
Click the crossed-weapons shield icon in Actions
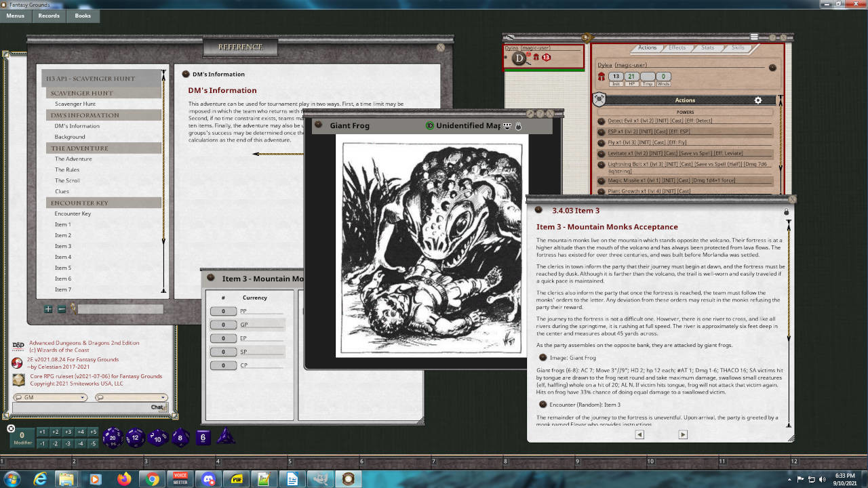[599, 100]
